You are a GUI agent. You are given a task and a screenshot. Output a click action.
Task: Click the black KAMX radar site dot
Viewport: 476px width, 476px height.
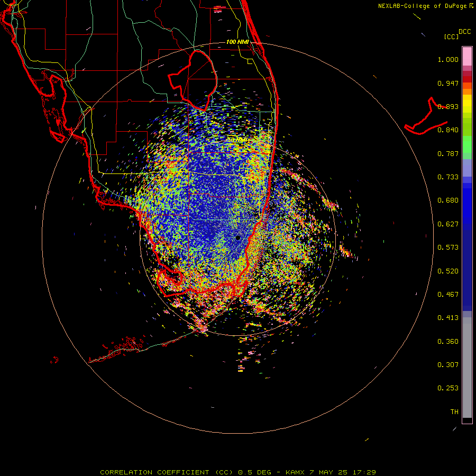[x=238, y=238]
